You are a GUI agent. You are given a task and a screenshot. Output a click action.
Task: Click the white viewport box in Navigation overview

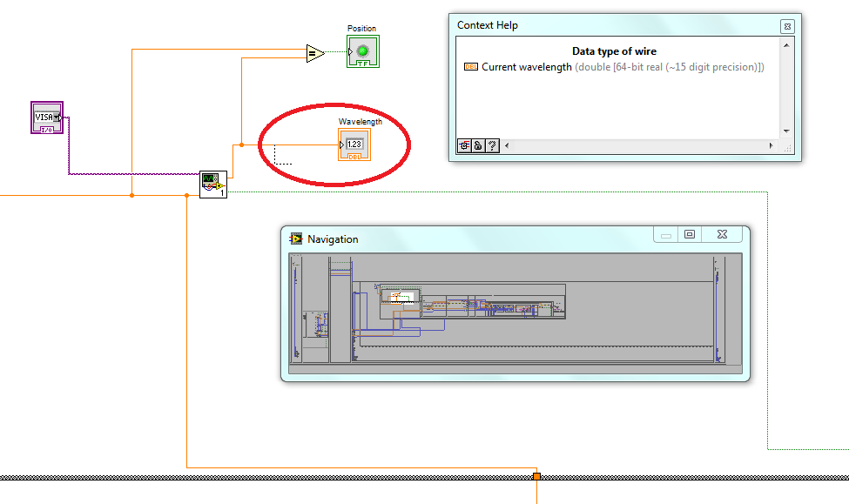(401, 297)
